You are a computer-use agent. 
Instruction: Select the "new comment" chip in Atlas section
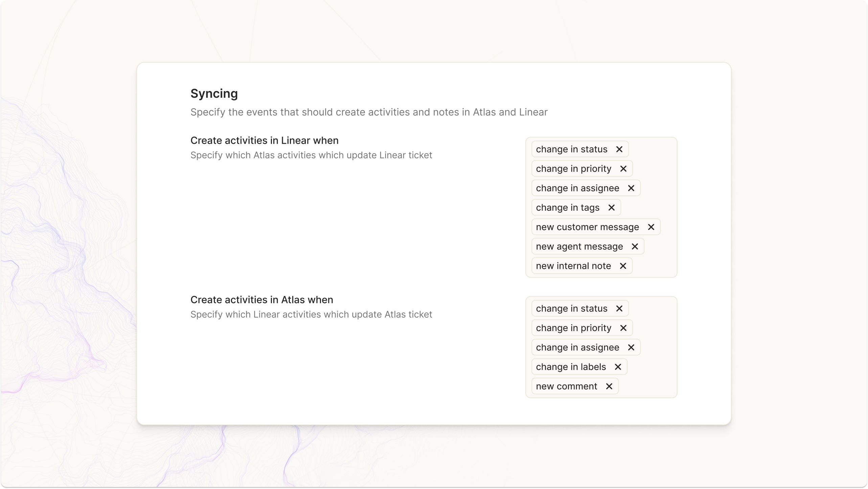pyautogui.click(x=566, y=386)
